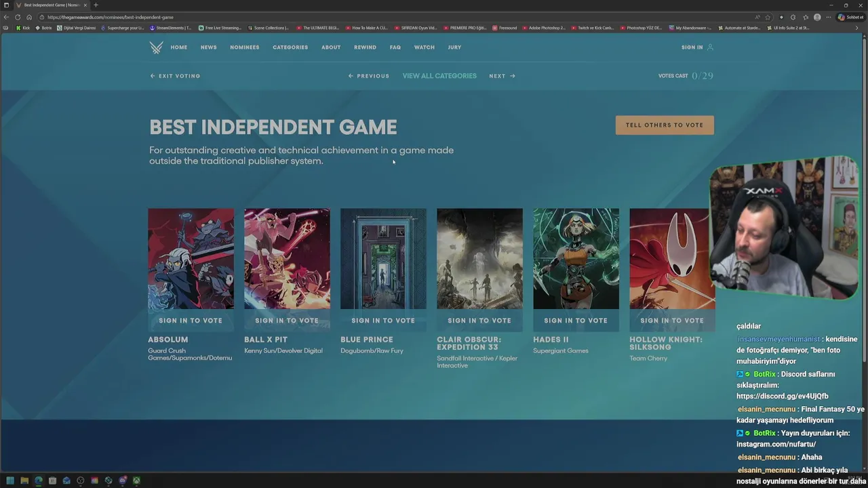Go to HOME in site navigation

tap(179, 47)
